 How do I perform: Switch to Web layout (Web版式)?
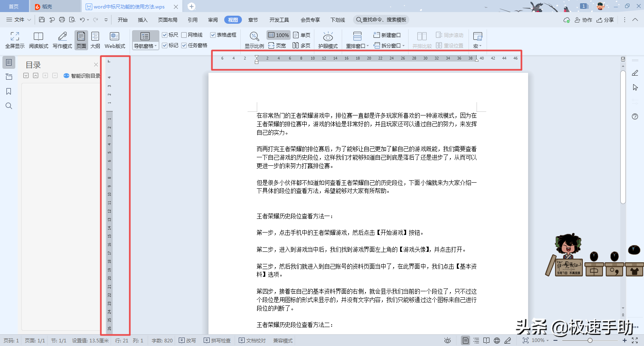(115, 40)
